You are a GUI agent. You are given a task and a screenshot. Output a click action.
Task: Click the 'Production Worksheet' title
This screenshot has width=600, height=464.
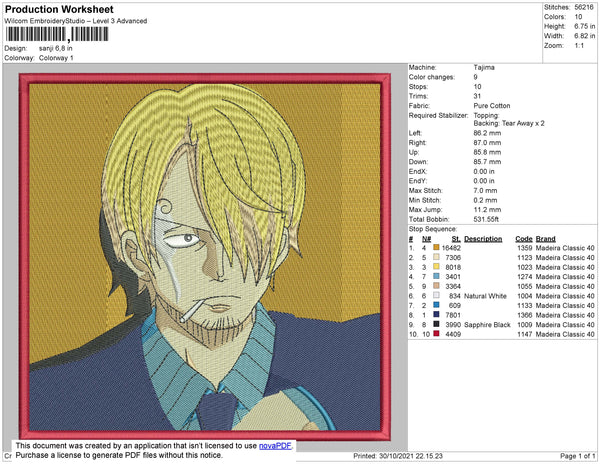pyautogui.click(x=59, y=10)
